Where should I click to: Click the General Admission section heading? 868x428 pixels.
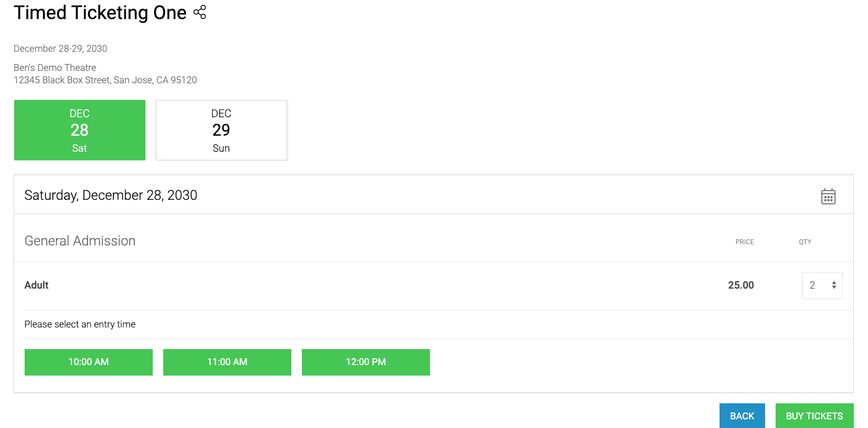click(80, 241)
